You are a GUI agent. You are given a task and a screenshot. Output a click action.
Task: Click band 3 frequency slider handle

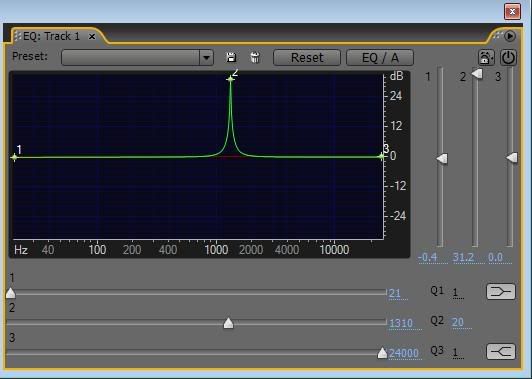click(382, 353)
